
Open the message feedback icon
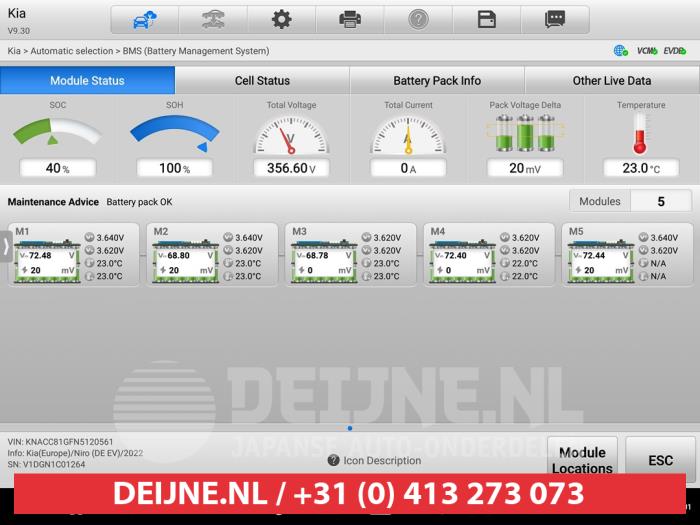tap(555, 20)
